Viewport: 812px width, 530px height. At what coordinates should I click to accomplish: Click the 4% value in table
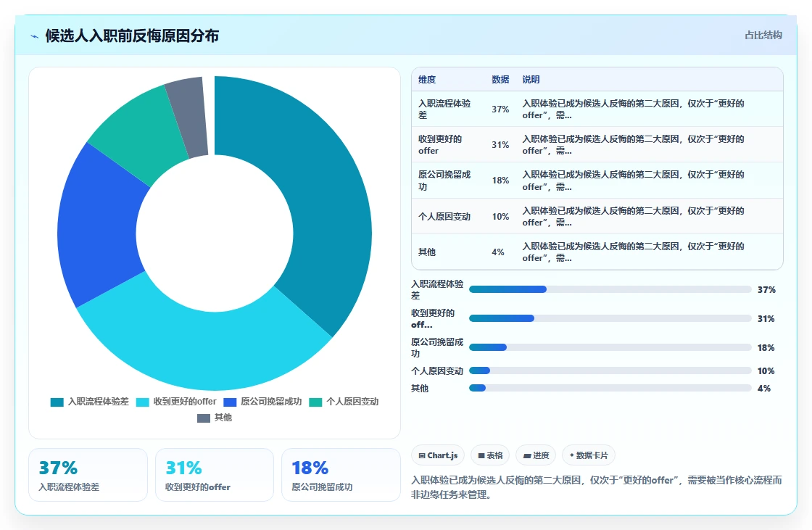tap(497, 252)
